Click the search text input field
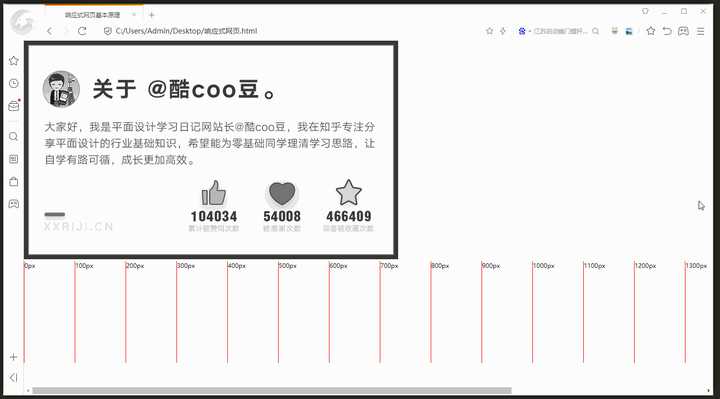Image resolution: width=720 pixels, height=399 pixels. [x=560, y=31]
